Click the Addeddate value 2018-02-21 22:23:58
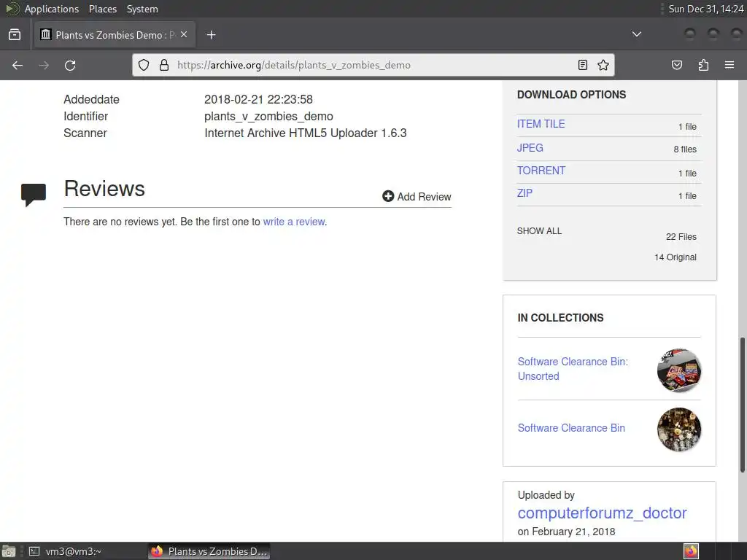The image size is (747, 560). [258, 99]
